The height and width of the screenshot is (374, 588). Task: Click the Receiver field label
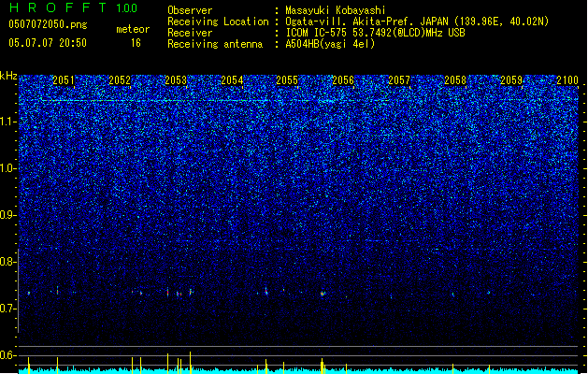(x=190, y=33)
